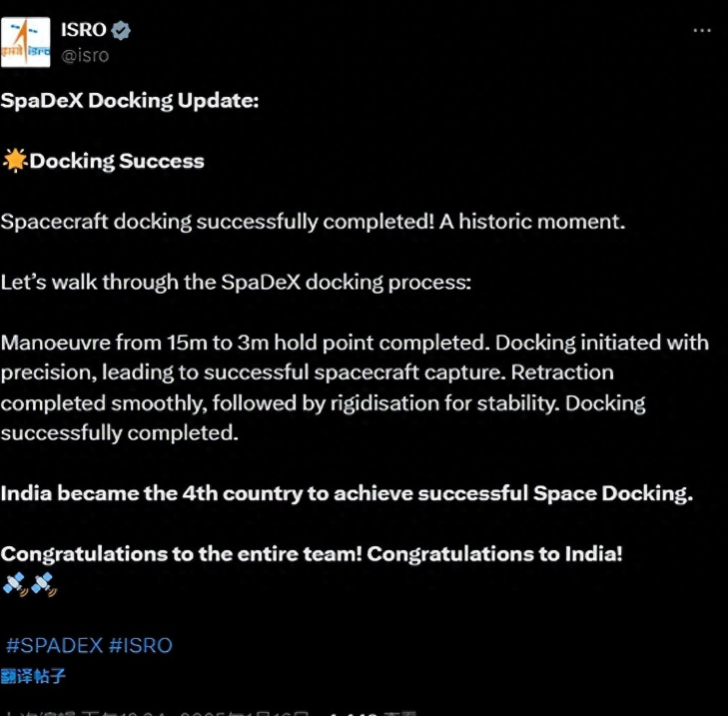The height and width of the screenshot is (716, 728).
Task: Click the Let's walk through sentence
Action: (236, 283)
